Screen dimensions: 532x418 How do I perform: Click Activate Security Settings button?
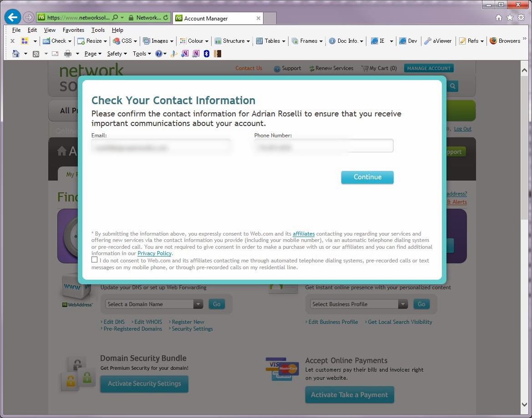144,384
